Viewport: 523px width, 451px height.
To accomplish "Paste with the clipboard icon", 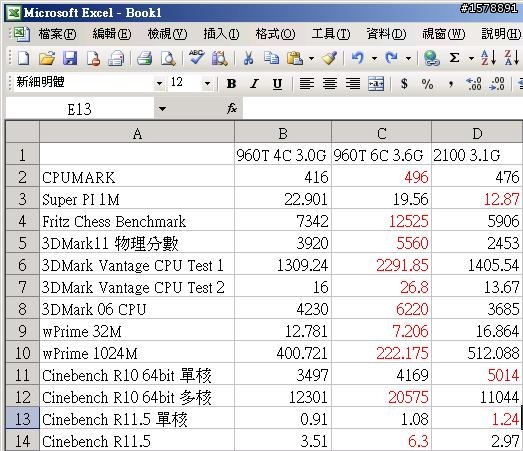I will (295, 58).
